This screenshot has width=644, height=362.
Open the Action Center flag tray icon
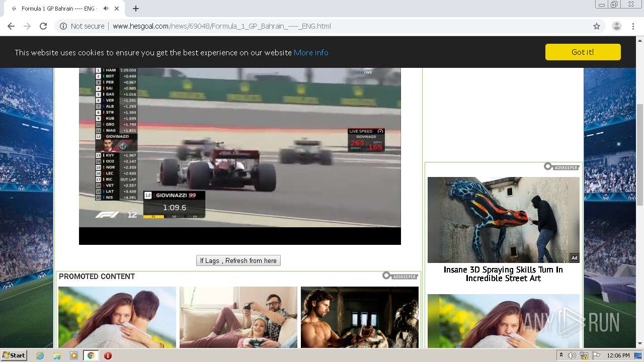pyautogui.click(x=596, y=355)
